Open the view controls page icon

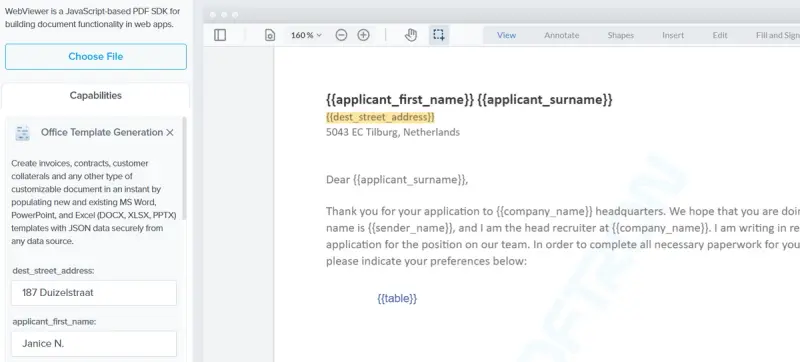click(270, 35)
